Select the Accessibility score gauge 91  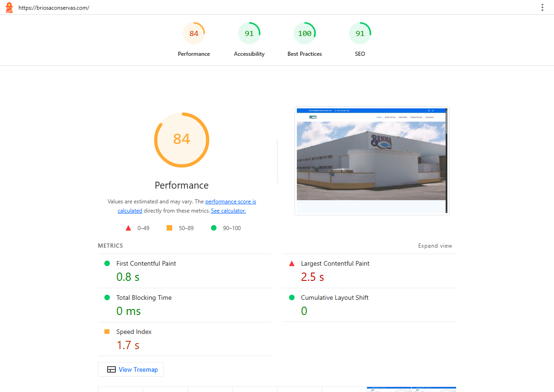[x=249, y=33]
